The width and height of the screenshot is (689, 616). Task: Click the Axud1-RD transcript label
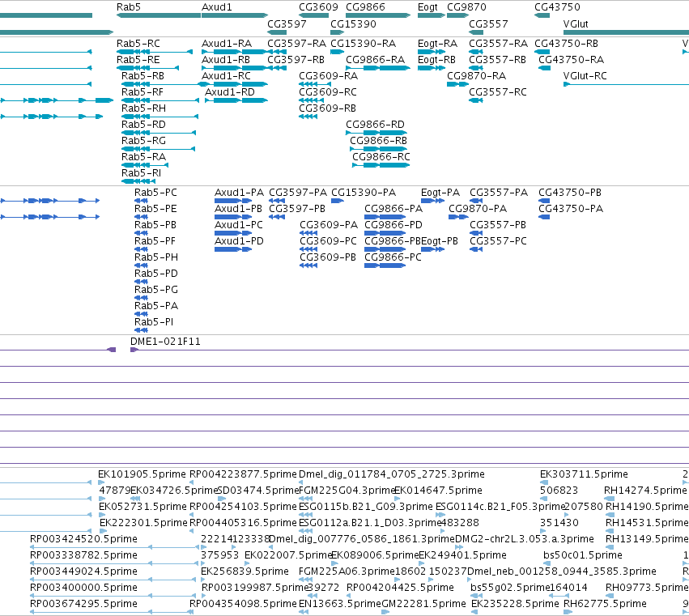(230, 92)
